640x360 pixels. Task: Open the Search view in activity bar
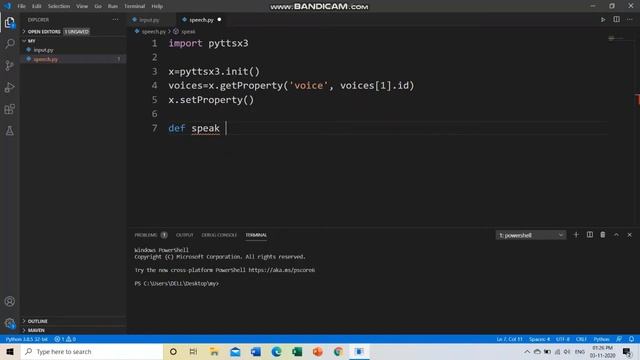coord(9,43)
